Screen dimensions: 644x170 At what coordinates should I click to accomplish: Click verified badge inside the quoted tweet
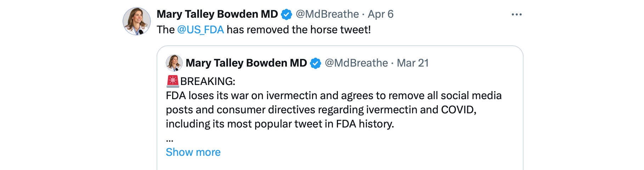coord(315,63)
